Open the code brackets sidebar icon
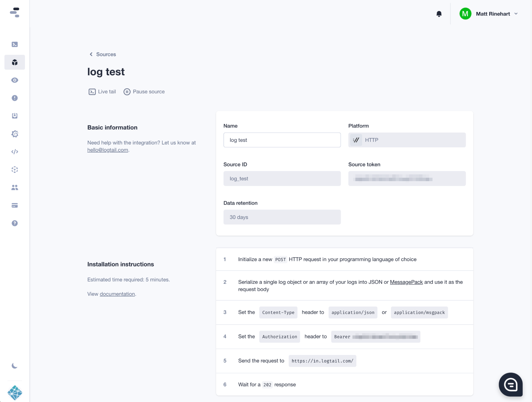 [x=15, y=152]
